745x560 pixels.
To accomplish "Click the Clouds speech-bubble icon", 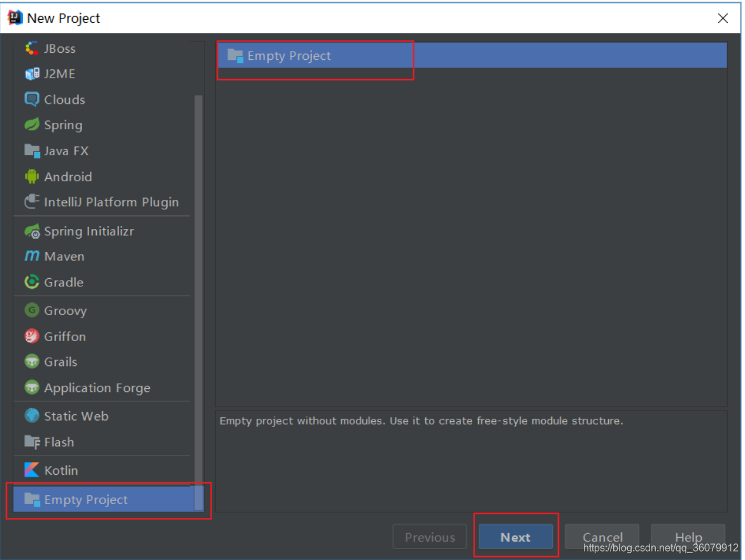I will click(x=32, y=99).
